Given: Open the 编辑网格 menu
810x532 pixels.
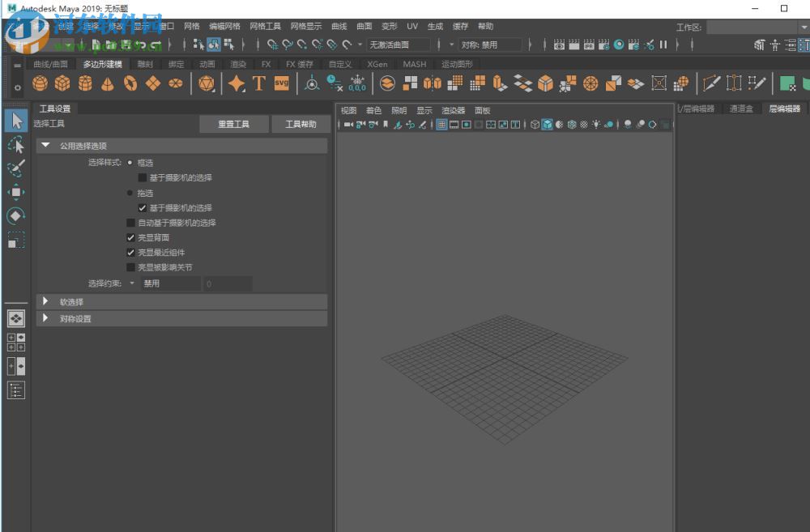Looking at the screenshot, I should [x=224, y=27].
